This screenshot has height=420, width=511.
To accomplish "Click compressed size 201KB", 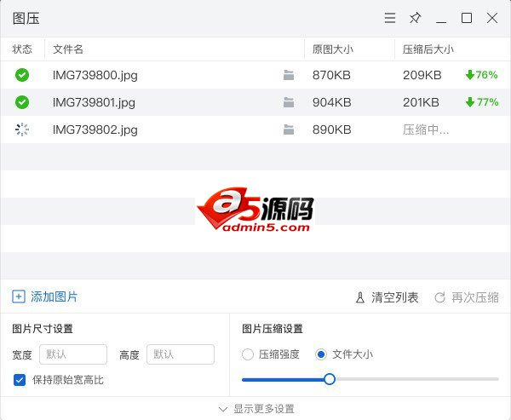I will [421, 102].
